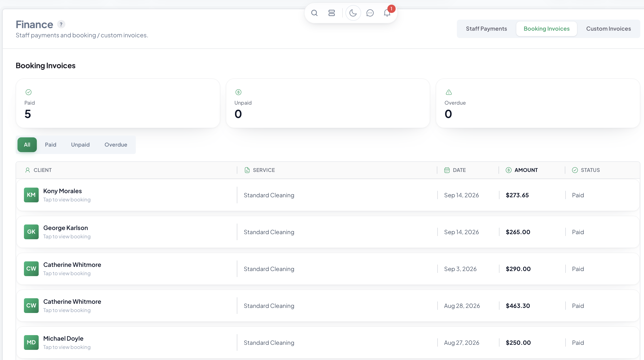
Task: Click Paid status in Michael Doyle row
Action: pyautogui.click(x=578, y=342)
